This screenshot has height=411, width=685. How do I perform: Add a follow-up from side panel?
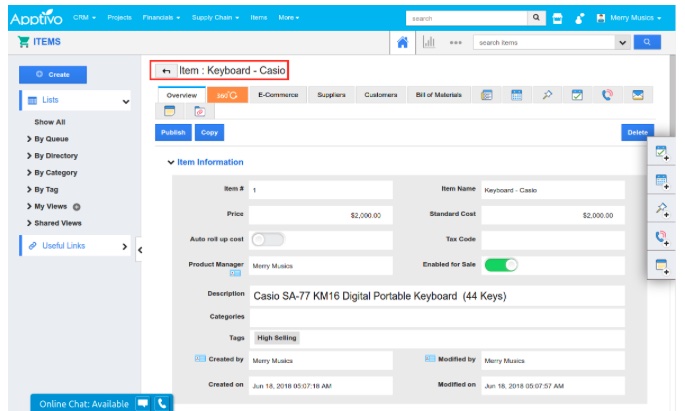point(662,209)
